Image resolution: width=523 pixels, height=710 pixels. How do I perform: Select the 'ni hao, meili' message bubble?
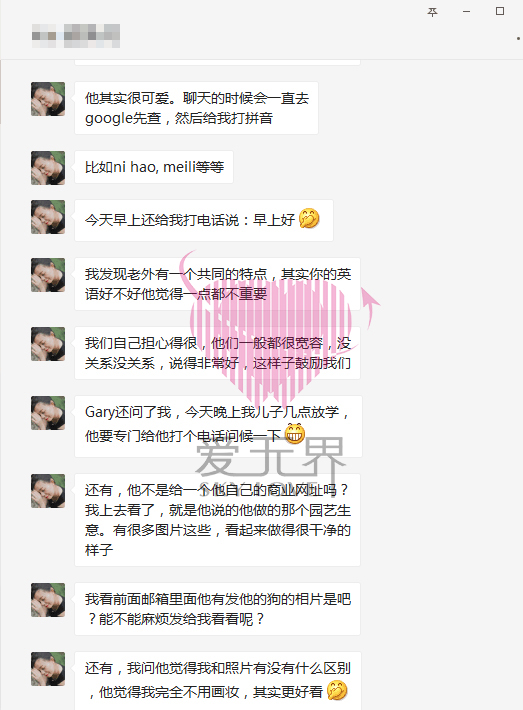[x=154, y=167]
